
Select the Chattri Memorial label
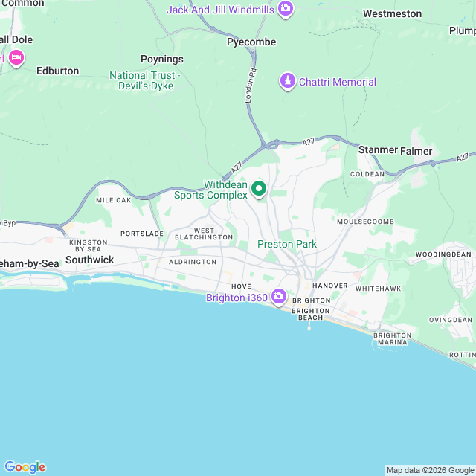[337, 82]
